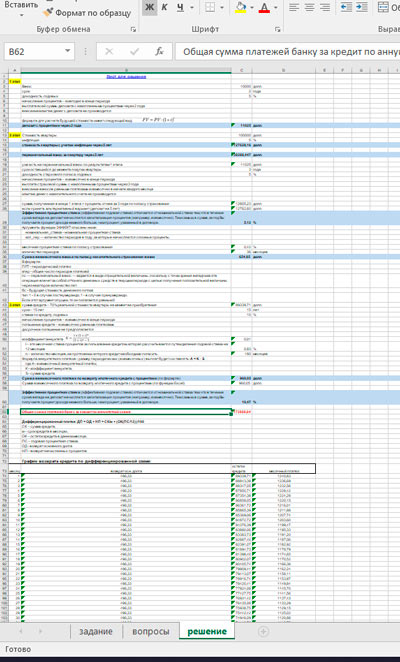Switch to the задание sheet tab
Viewport: 400px width, 662px height.
pyautogui.click(x=96, y=632)
